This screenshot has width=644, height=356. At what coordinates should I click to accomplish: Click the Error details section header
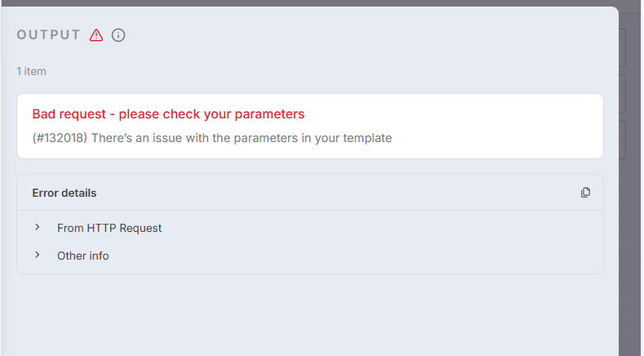[64, 193]
